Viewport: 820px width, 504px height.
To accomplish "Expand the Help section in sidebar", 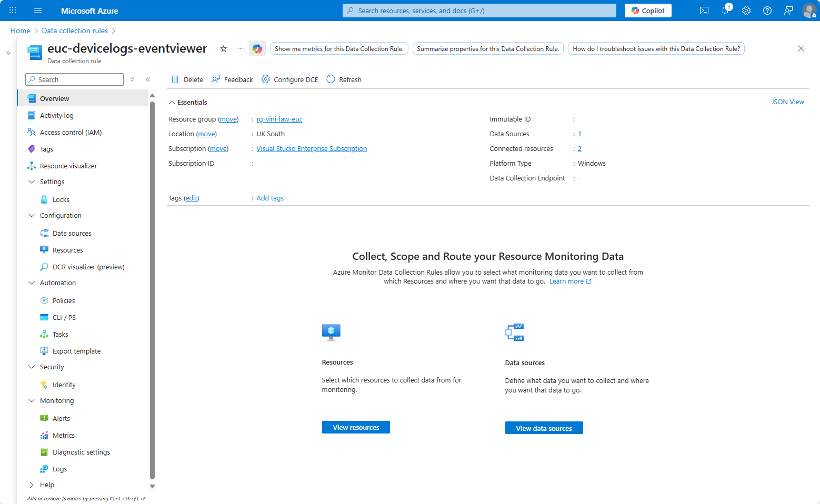I will point(32,485).
